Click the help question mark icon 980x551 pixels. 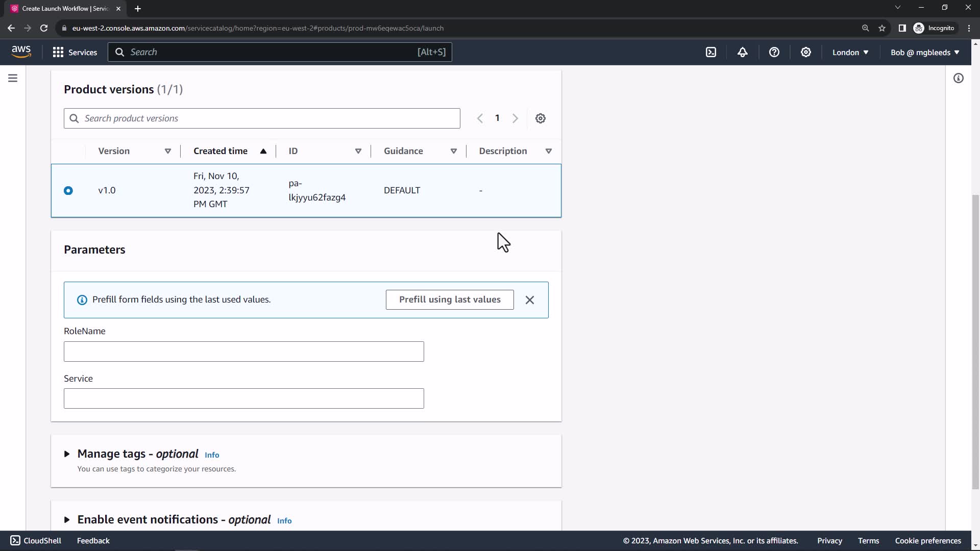click(x=774, y=53)
